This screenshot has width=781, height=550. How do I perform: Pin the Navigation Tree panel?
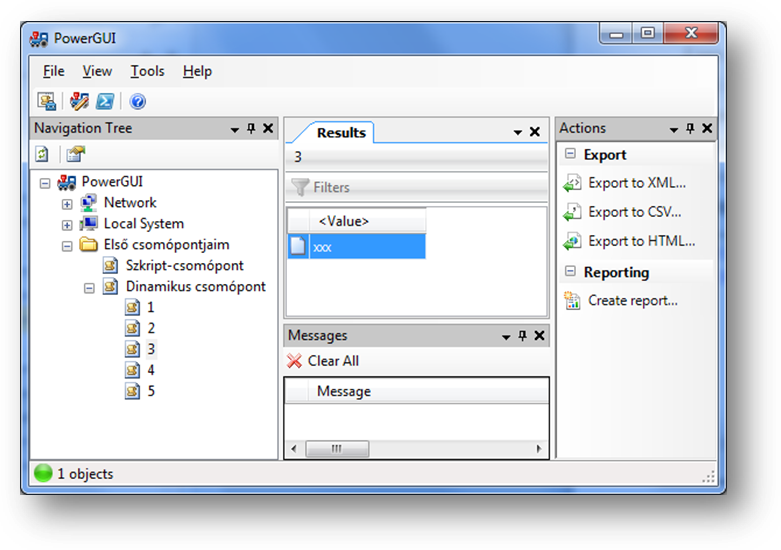pos(251,129)
